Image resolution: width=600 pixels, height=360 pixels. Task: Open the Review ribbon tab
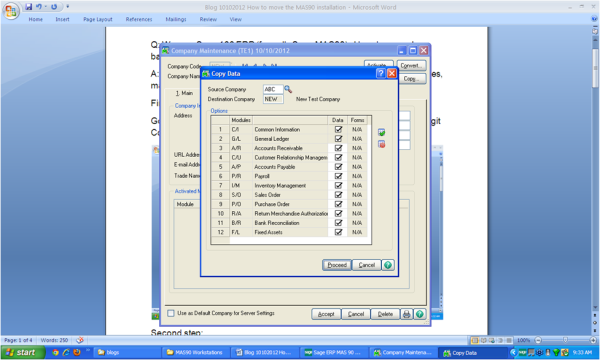click(208, 19)
